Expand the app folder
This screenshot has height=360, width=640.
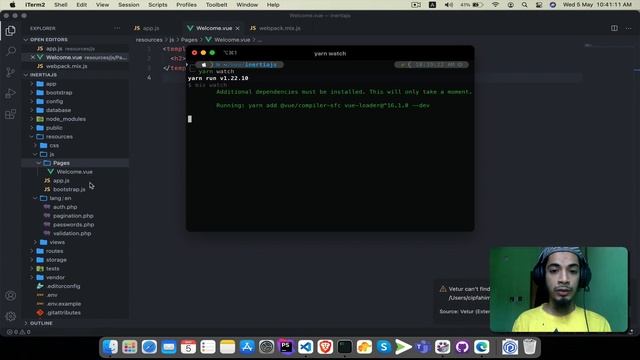[x=51, y=84]
